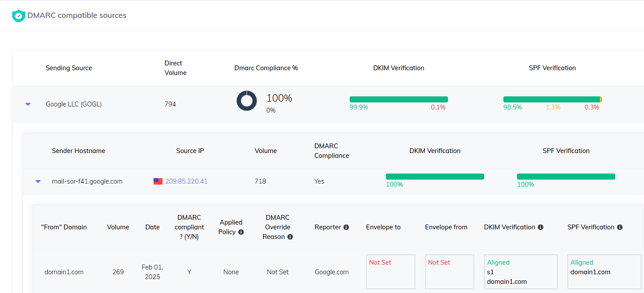The image size is (644, 293).
Task: Click the "From" Domain column header
Action: (x=64, y=227)
